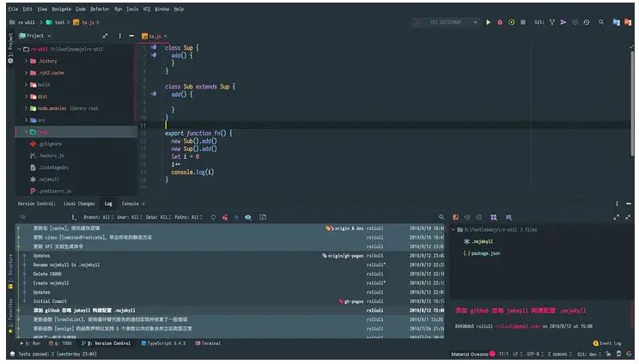The image size is (639, 364).
Task: Collapse the rx-util root project node
Action: click(x=19, y=49)
